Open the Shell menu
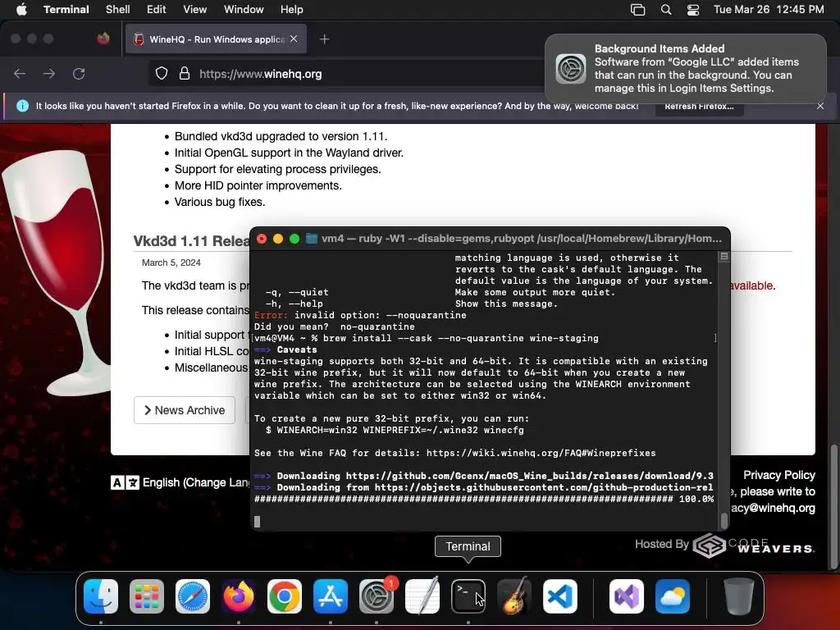The width and height of the screenshot is (840, 630). (118, 10)
